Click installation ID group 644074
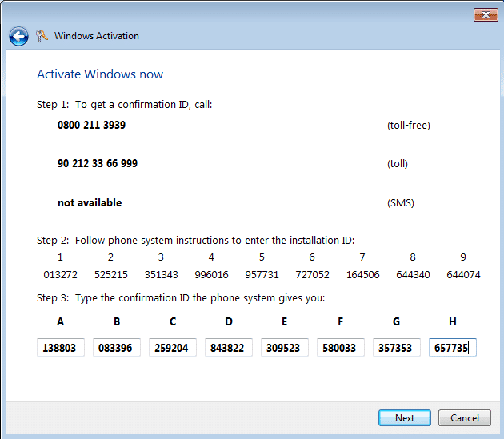 (463, 275)
